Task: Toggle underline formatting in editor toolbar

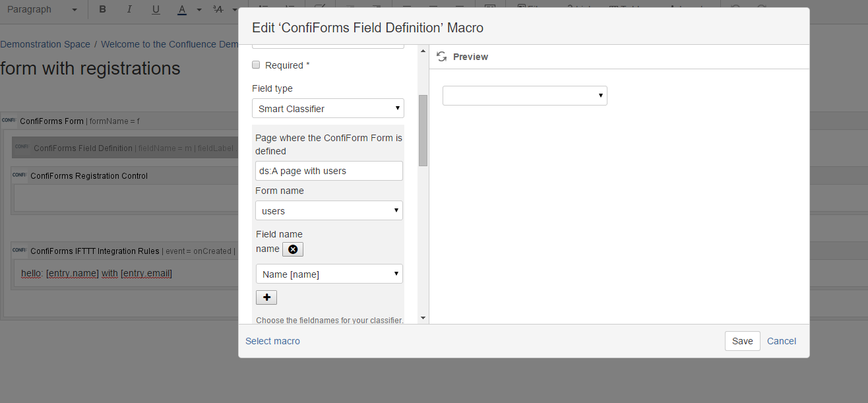Action: (156, 9)
